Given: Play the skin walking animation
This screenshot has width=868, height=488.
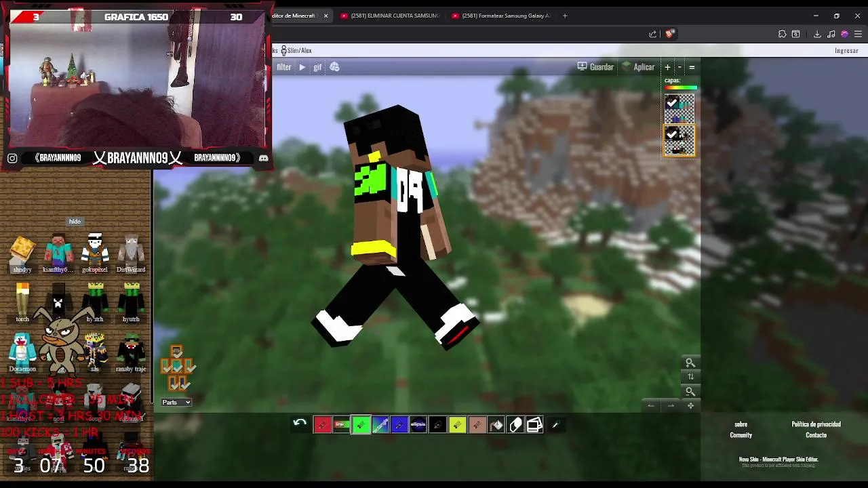Looking at the screenshot, I should (302, 67).
